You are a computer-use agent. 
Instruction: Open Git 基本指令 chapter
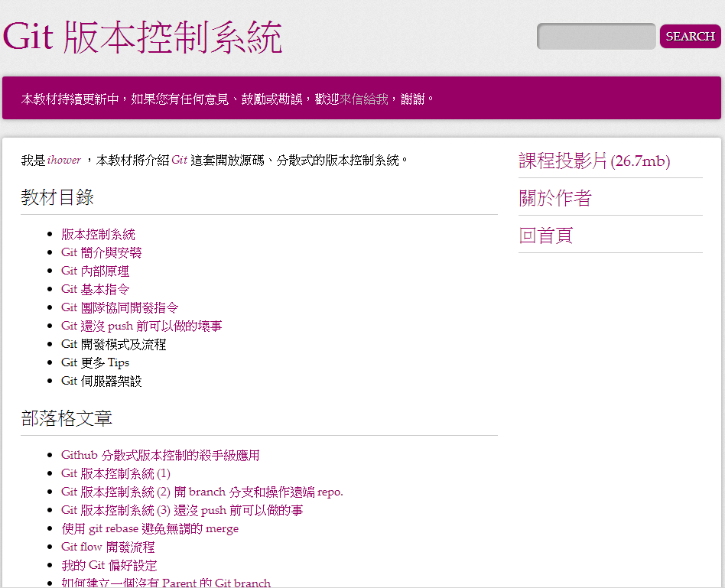pos(95,290)
